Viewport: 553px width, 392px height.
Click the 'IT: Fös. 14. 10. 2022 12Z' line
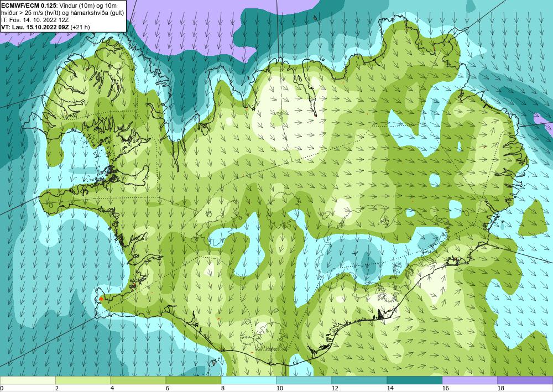point(34,20)
